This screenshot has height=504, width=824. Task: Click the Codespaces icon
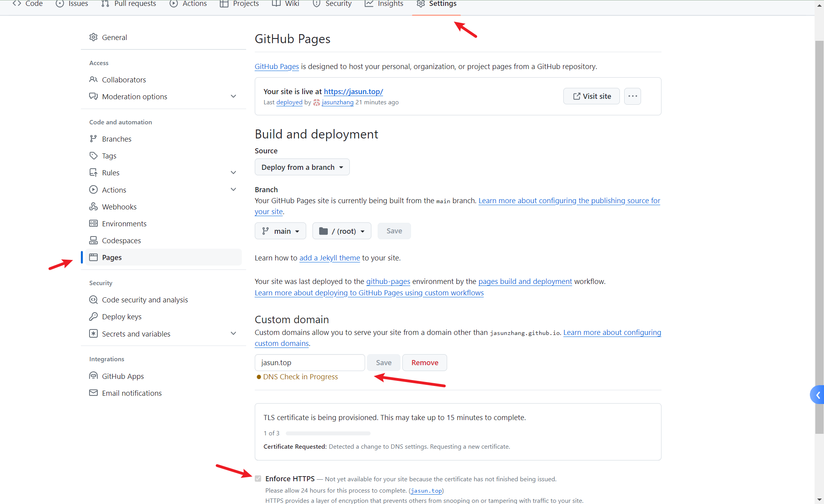93,240
